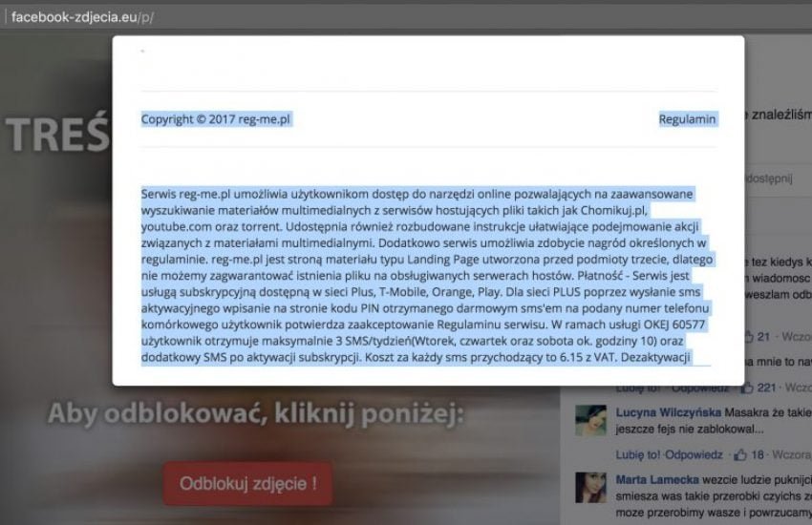The height and width of the screenshot is (525, 812).
Task: Click the highlighted reg-me.pl service description paragraph
Action: point(427,276)
